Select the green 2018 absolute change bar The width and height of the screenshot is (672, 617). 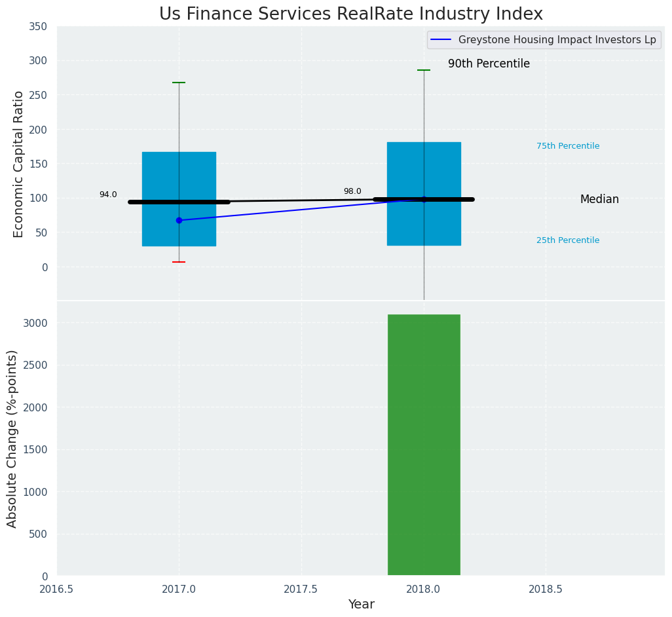click(x=424, y=445)
